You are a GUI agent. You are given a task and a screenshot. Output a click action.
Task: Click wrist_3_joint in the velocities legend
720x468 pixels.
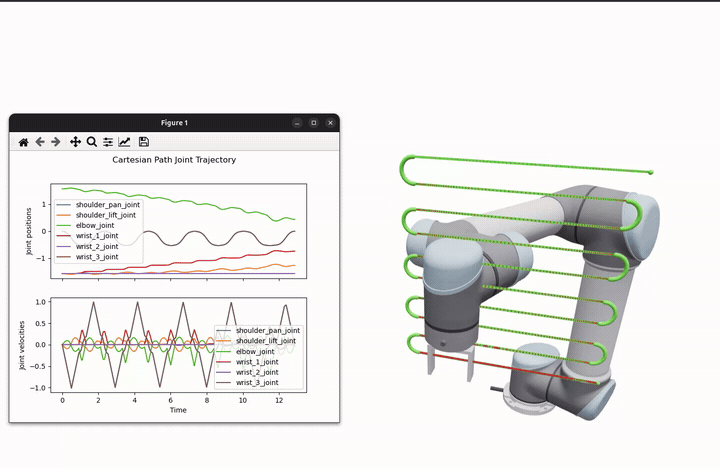coord(257,383)
